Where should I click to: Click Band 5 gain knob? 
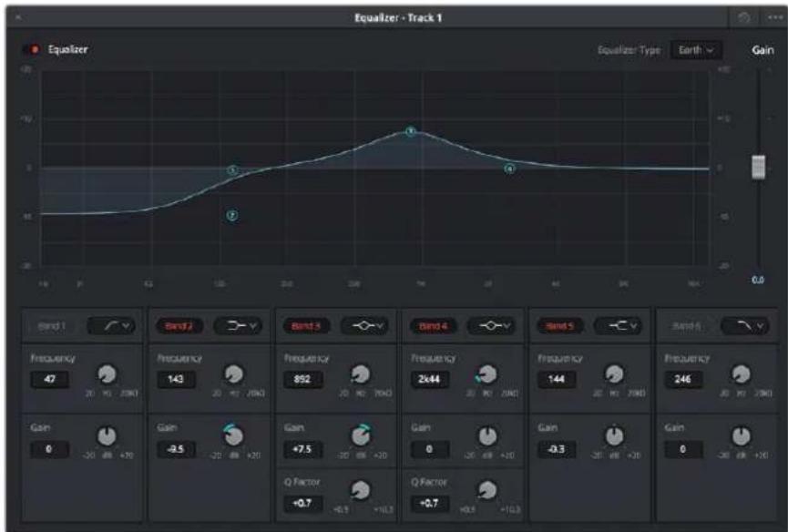click(x=614, y=436)
